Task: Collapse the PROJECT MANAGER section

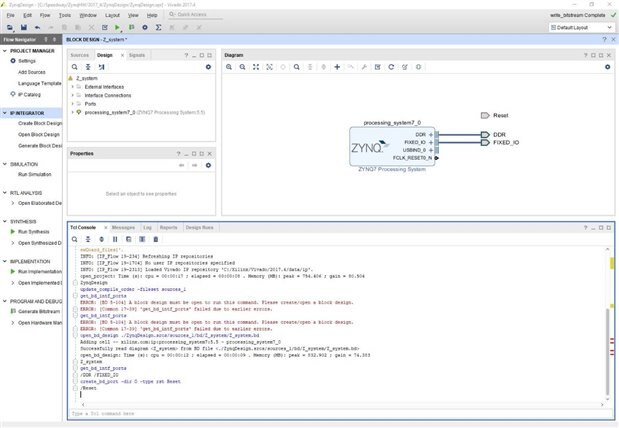Action: [x=4, y=50]
